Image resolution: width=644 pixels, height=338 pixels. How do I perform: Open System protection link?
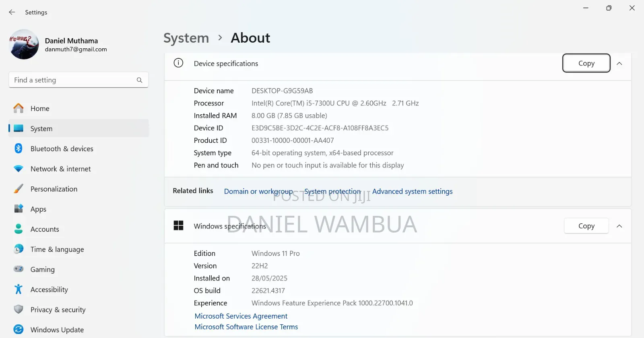332,191
